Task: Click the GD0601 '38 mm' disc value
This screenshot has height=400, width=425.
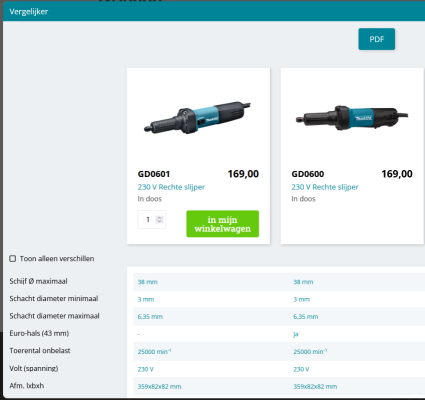Action: click(x=147, y=282)
